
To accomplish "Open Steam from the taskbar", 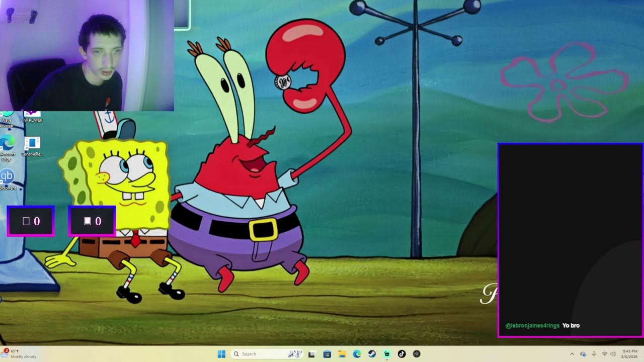I will pyautogui.click(x=372, y=354).
